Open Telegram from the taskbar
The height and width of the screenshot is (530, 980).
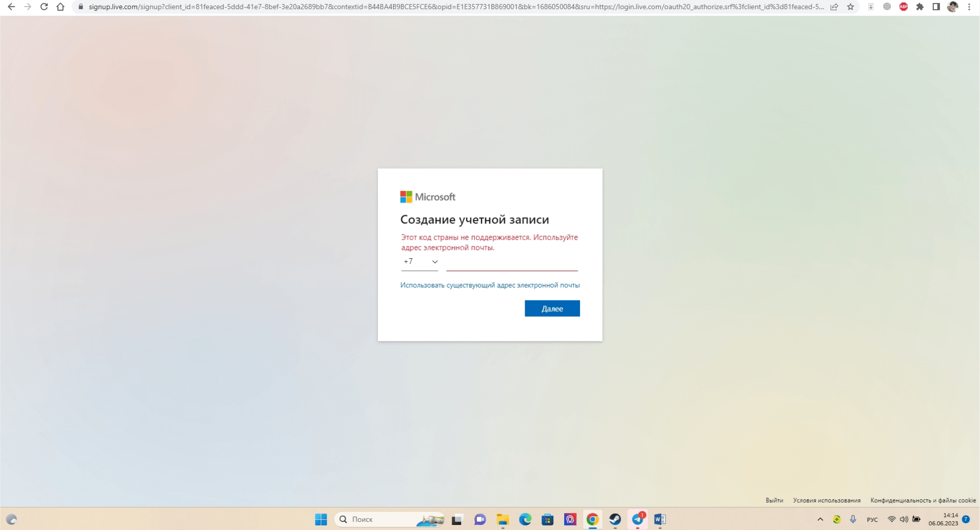pyautogui.click(x=638, y=519)
